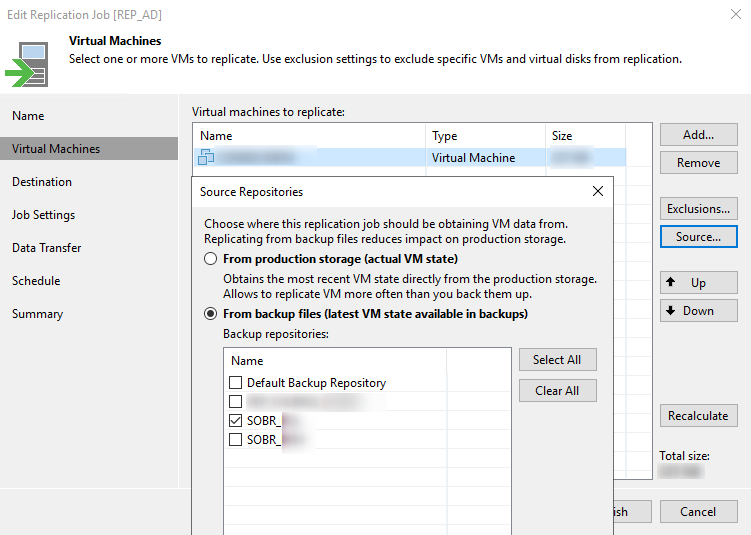Click Select All repositories button
The height and width of the screenshot is (535, 751).
point(557,360)
